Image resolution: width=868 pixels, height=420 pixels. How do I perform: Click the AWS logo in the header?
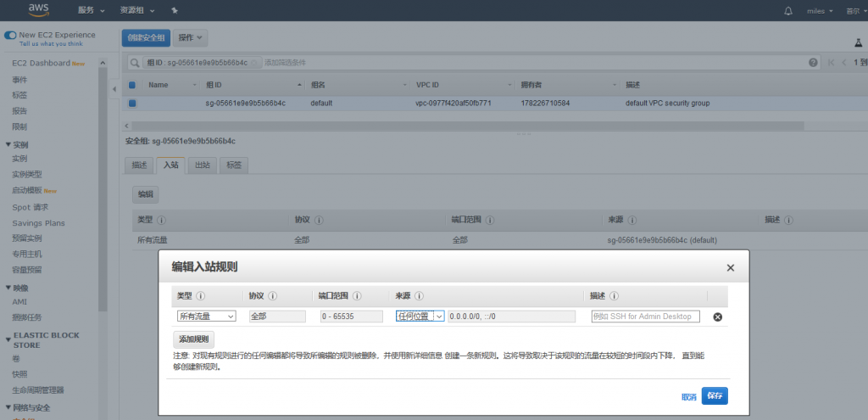click(39, 9)
